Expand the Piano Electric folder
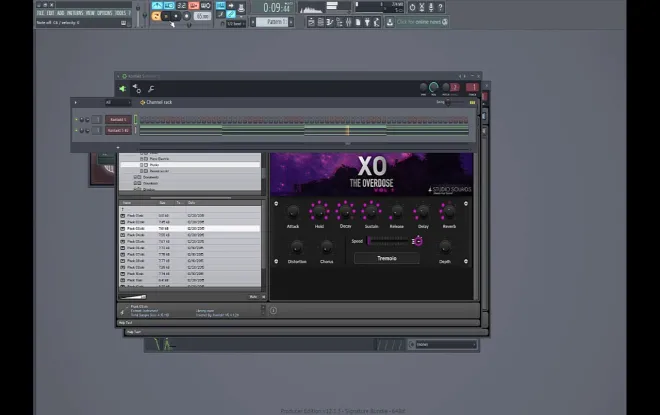 click(142, 159)
